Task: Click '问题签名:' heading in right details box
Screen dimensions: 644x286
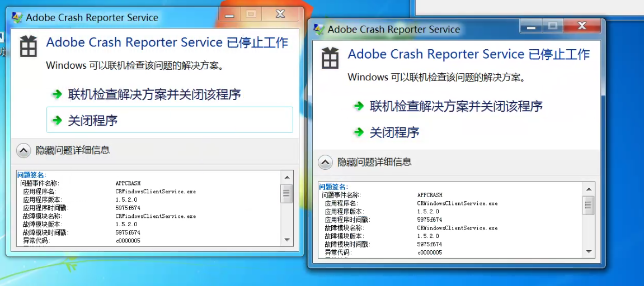Action: (333, 188)
